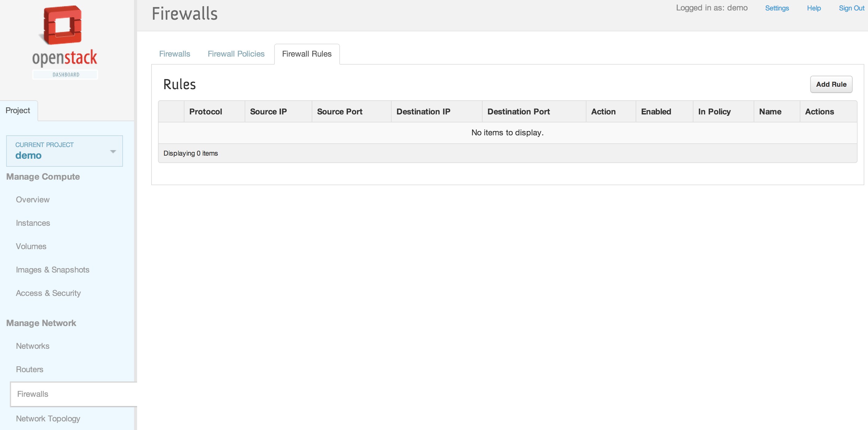
Task: Open Network Topology page
Action: pyautogui.click(x=48, y=419)
